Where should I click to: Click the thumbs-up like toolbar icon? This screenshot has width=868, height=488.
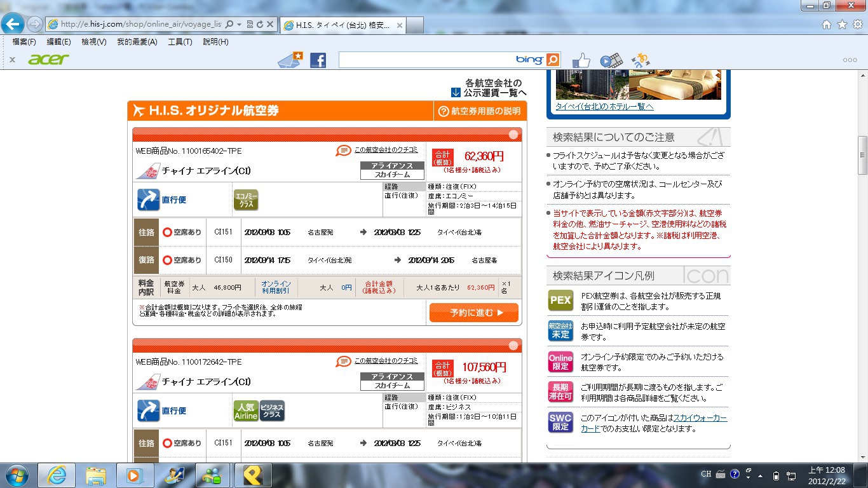coord(581,60)
